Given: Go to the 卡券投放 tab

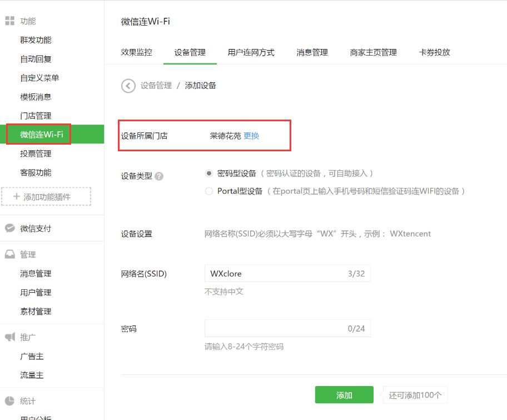Looking at the screenshot, I should click(434, 52).
